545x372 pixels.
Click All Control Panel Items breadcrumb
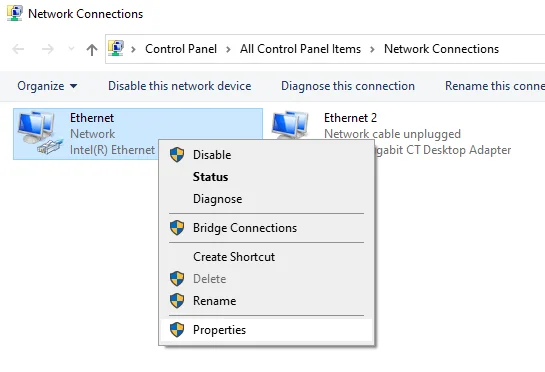300,49
